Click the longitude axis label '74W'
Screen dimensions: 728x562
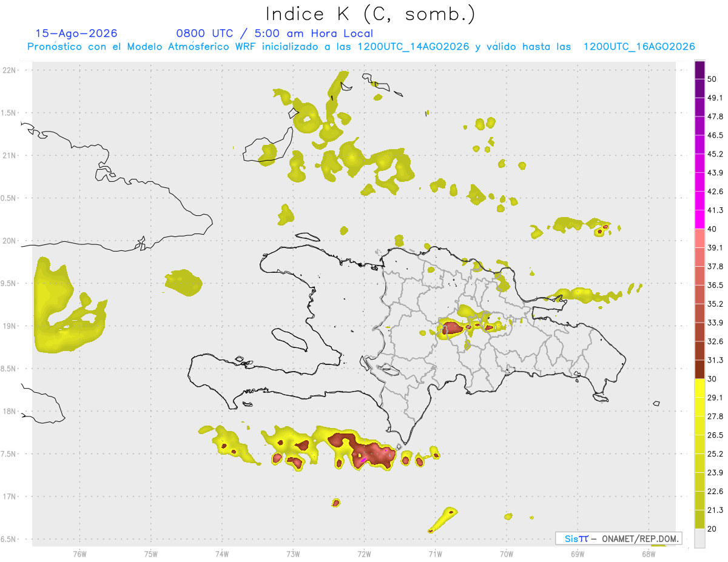tap(222, 554)
